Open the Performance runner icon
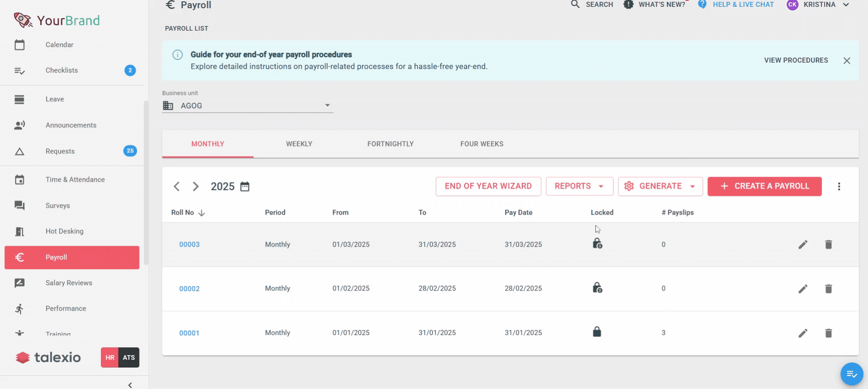Image resolution: width=868 pixels, height=389 pixels. point(19,309)
